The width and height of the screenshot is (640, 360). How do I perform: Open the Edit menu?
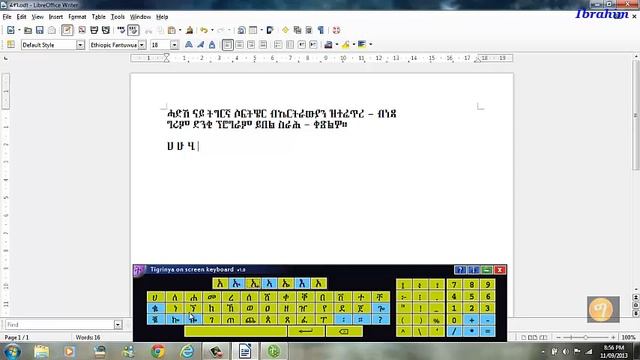click(x=21, y=17)
